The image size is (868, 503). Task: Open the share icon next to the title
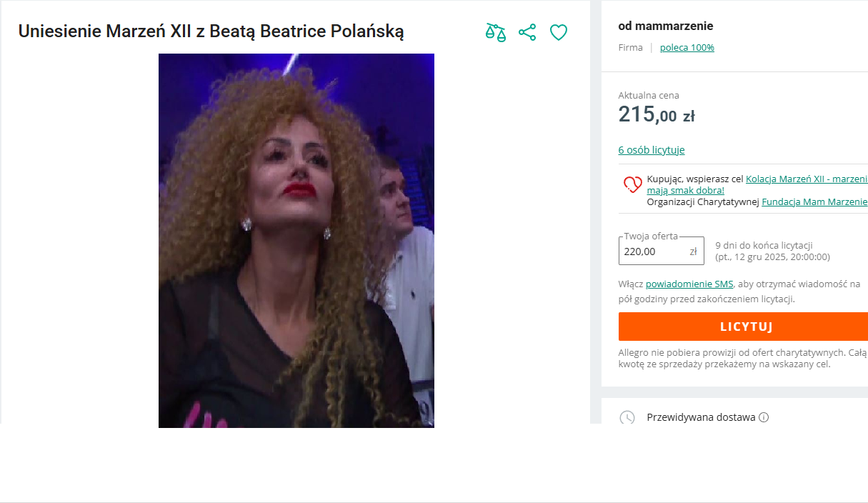(x=527, y=32)
